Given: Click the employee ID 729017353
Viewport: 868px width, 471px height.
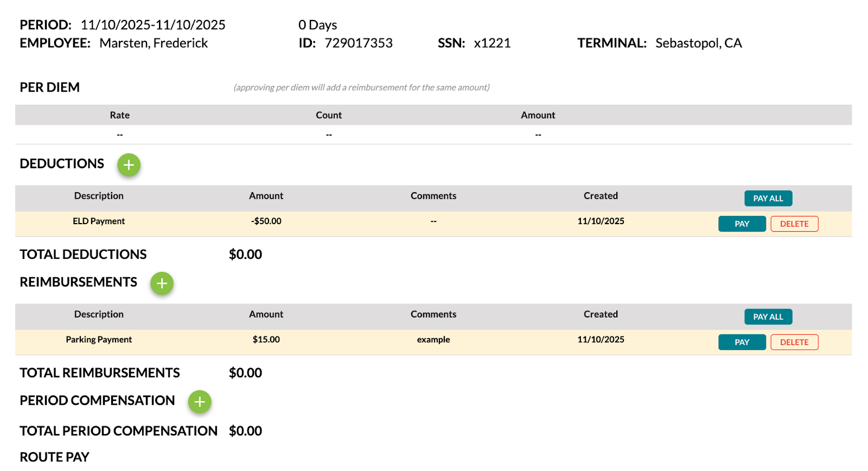Looking at the screenshot, I should tap(359, 43).
